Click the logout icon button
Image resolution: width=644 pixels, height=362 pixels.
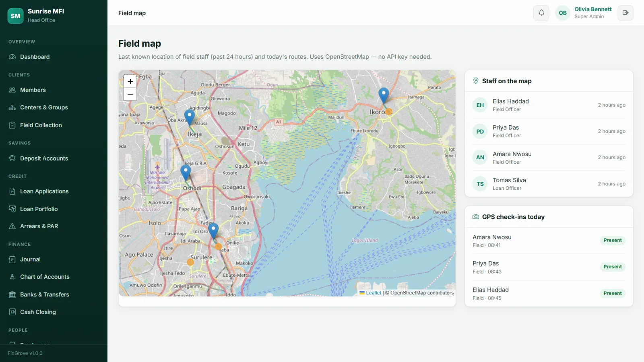point(625,13)
